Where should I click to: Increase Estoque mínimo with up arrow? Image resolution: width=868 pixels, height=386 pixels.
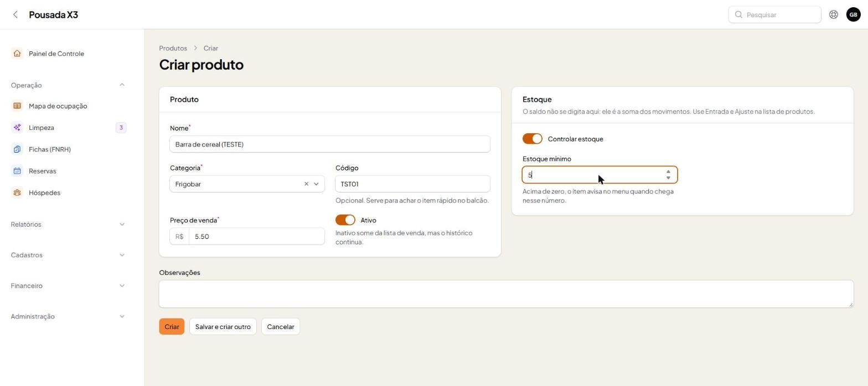point(668,172)
